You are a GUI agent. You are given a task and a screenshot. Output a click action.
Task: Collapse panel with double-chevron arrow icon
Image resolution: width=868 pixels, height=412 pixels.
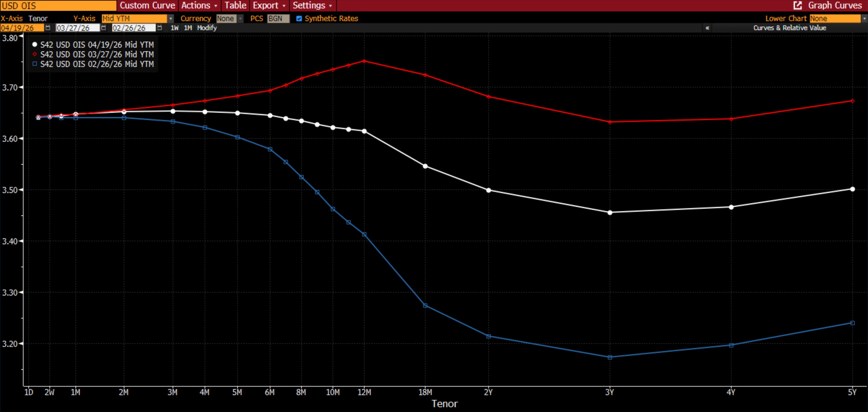tap(707, 28)
